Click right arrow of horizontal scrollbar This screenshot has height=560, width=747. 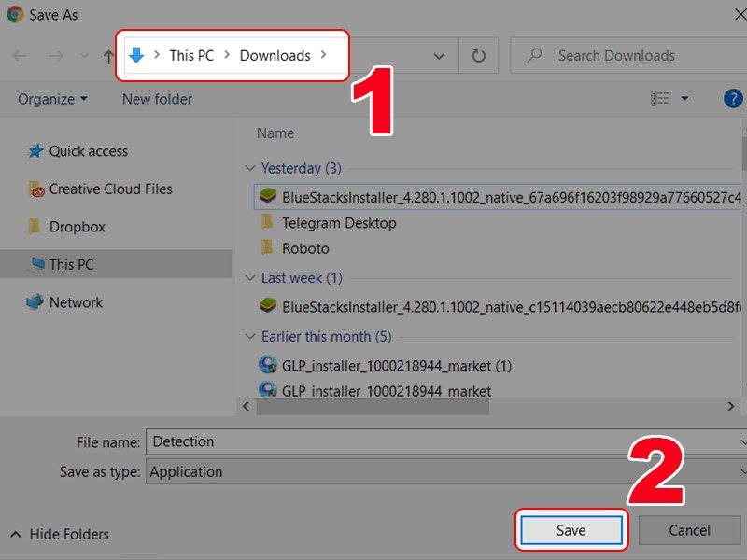point(731,406)
